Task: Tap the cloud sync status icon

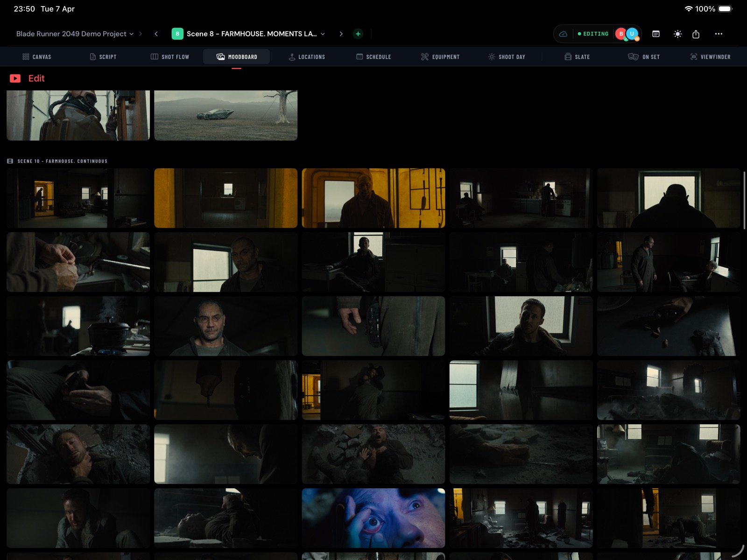Action: coord(563,34)
